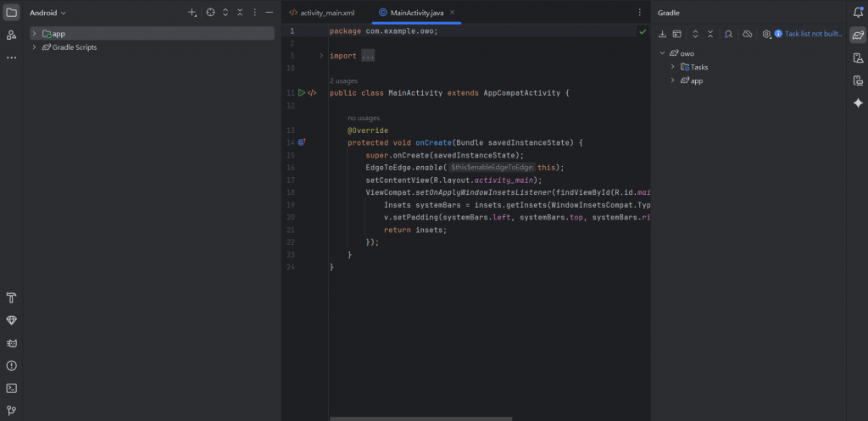
Task: Click the override gutter icon on line 14
Action: [302, 142]
